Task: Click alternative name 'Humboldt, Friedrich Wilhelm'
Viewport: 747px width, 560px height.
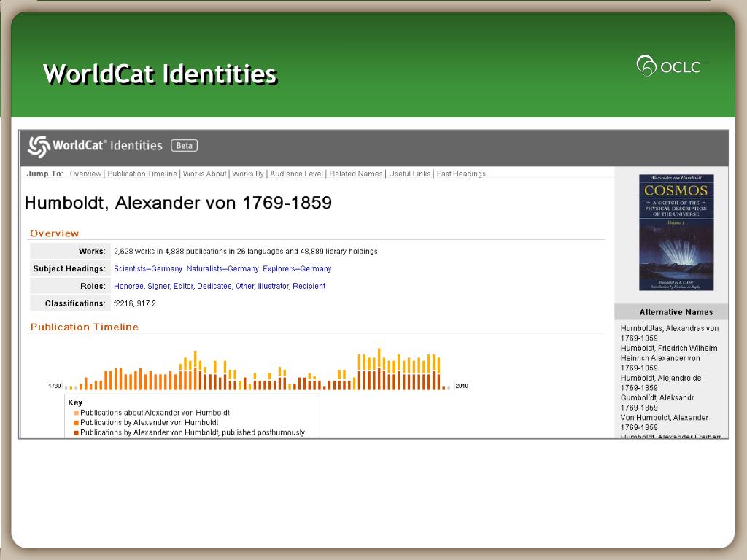Action: 668,348
